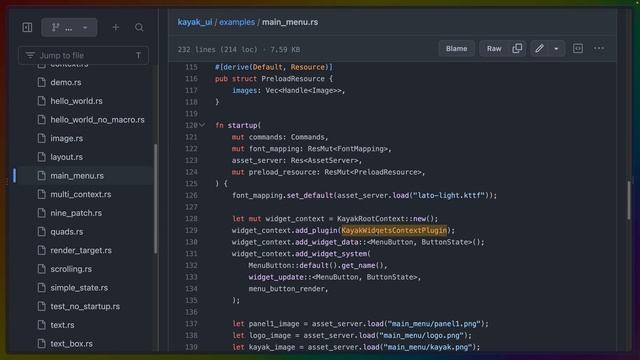This screenshot has width=640, height=360.
Task: Open Blame view
Action: [x=456, y=49]
